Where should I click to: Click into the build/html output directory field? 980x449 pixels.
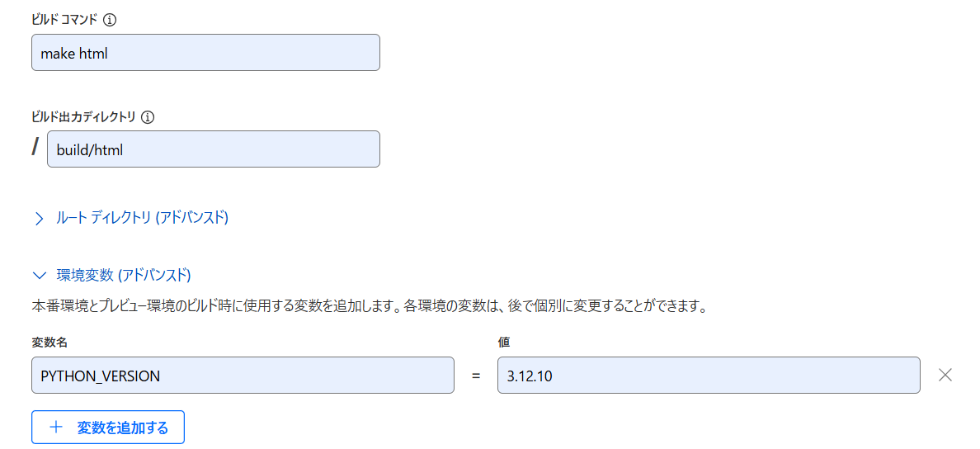[213, 149]
